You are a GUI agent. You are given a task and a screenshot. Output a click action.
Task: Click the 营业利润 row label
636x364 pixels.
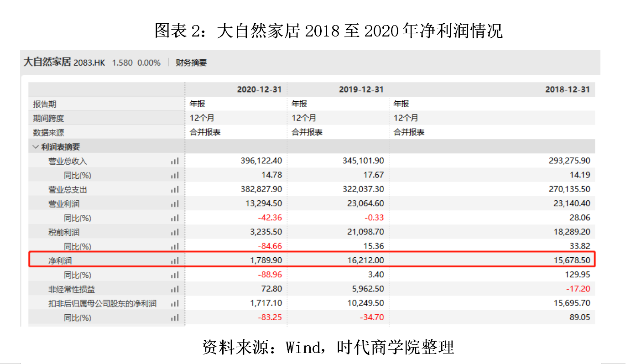(64, 204)
